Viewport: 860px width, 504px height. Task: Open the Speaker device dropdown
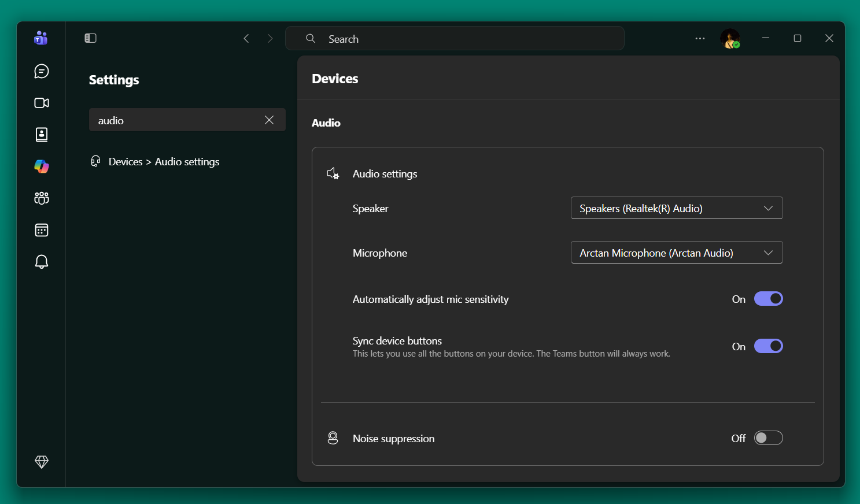click(677, 208)
